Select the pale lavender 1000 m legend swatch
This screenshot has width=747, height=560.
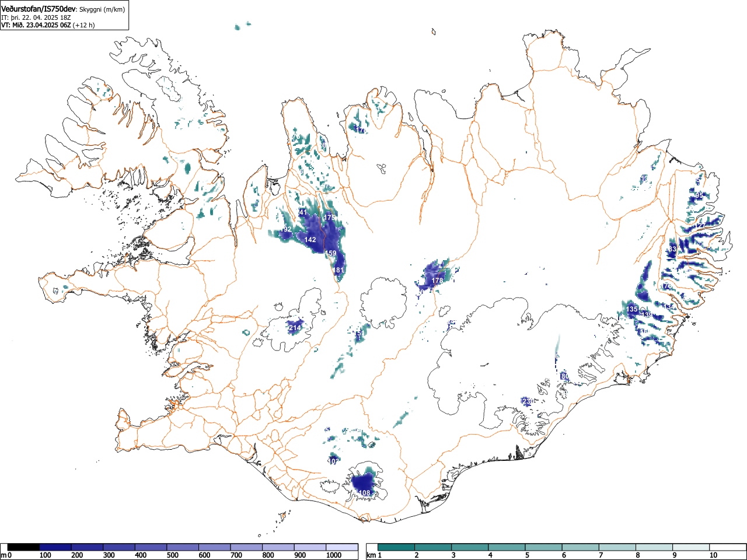[x=343, y=547]
